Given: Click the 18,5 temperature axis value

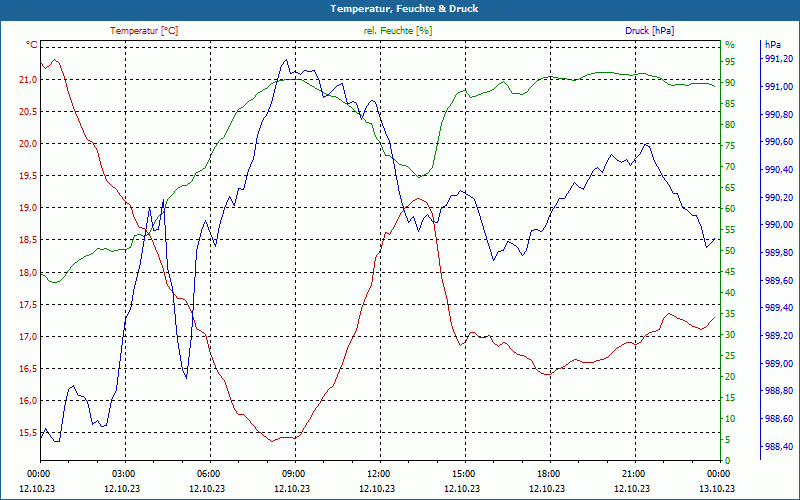Looking at the screenshot, I should [x=29, y=240].
